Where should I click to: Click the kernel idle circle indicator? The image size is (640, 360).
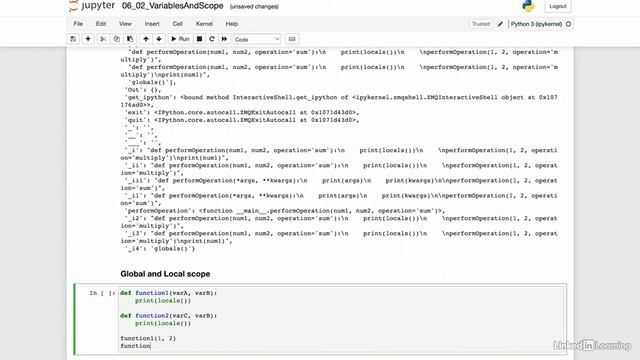(568, 24)
